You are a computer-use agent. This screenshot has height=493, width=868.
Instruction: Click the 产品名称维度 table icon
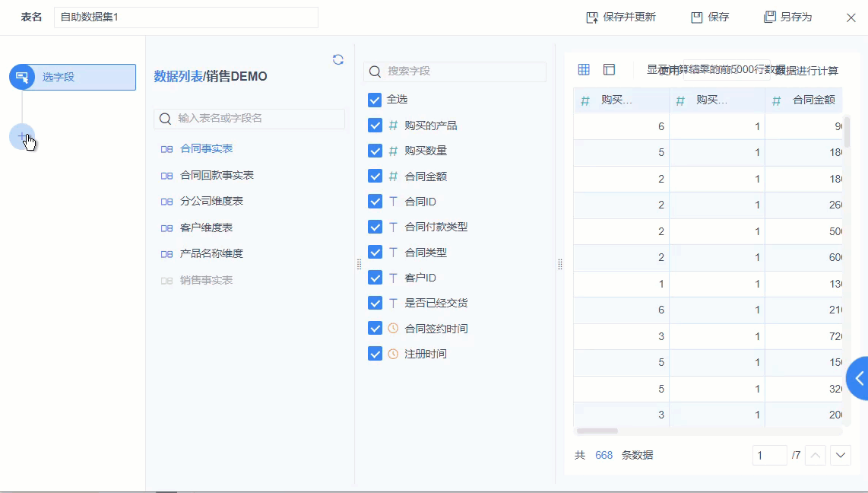[x=166, y=254]
